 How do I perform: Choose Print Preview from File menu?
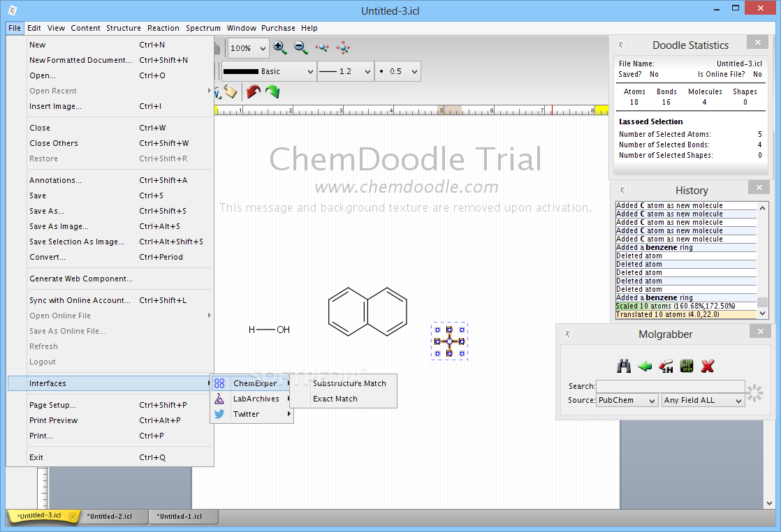(110, 420)
